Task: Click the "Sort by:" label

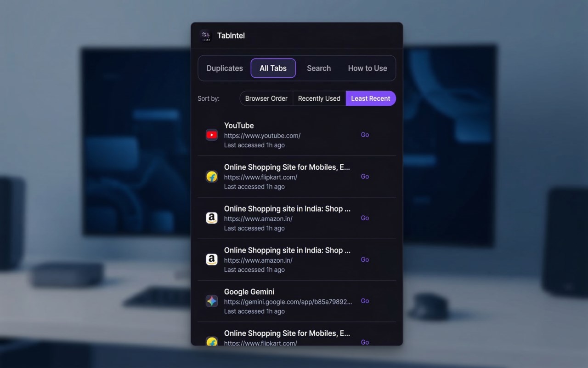Action: [x=209, y=98]
